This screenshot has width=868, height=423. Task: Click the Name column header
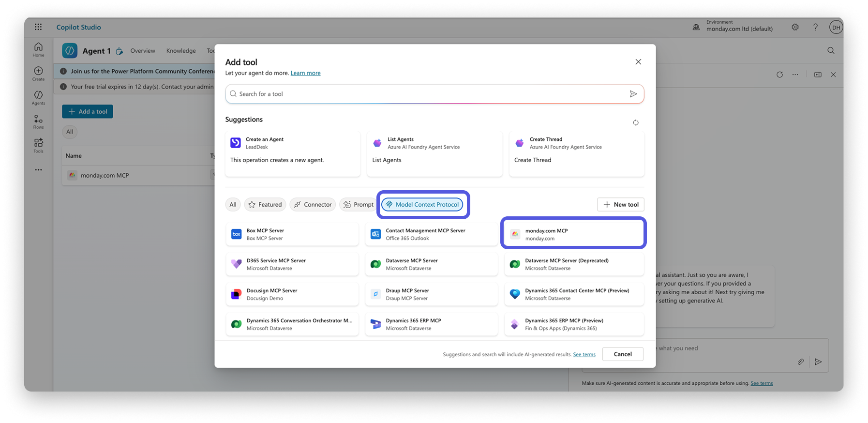pos(74,156)
